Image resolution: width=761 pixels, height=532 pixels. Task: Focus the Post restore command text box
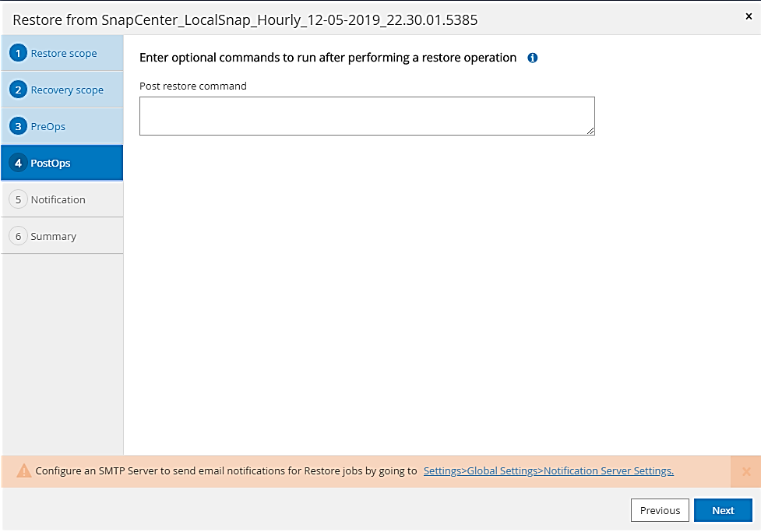pyautogui.click(x=366, y=116)
